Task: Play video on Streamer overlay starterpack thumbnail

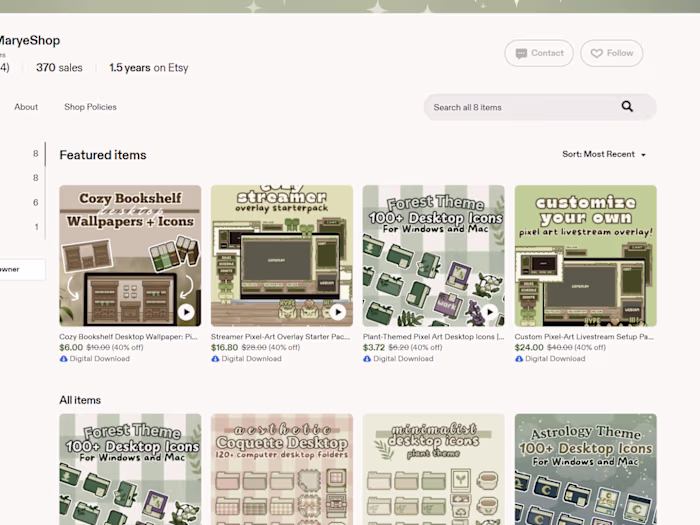Action: (x=338, y=312)
